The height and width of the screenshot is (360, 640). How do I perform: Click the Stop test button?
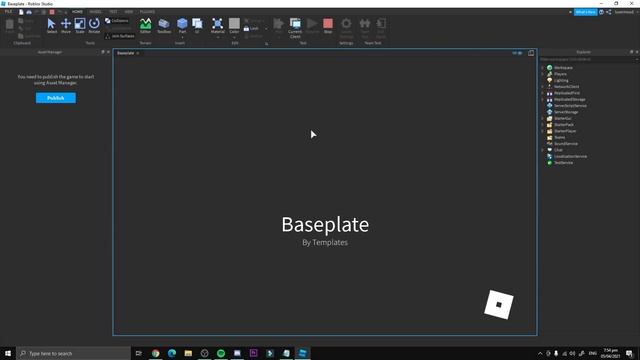click(328, 26)
